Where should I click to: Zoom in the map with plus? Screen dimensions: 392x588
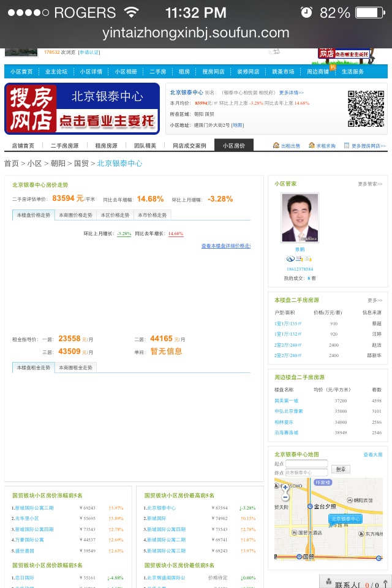tap(285, 488)
